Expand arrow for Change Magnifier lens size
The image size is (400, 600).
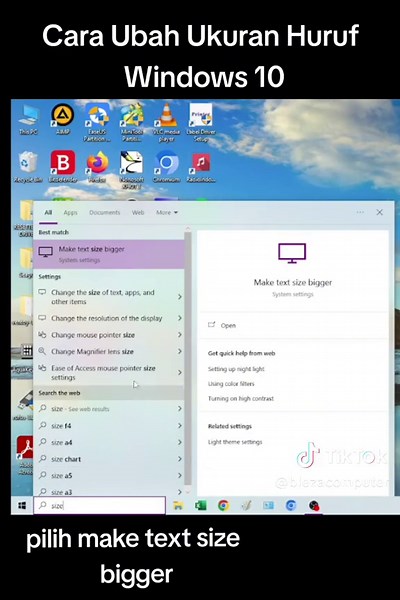pos(180,351)
